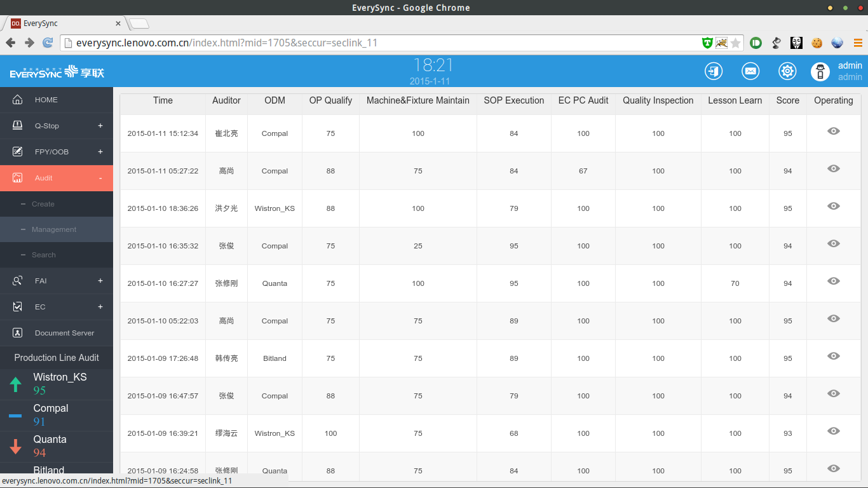
Task: Click Machine&Fixture Maintain value 25
Action: click(x=418, y=246)
